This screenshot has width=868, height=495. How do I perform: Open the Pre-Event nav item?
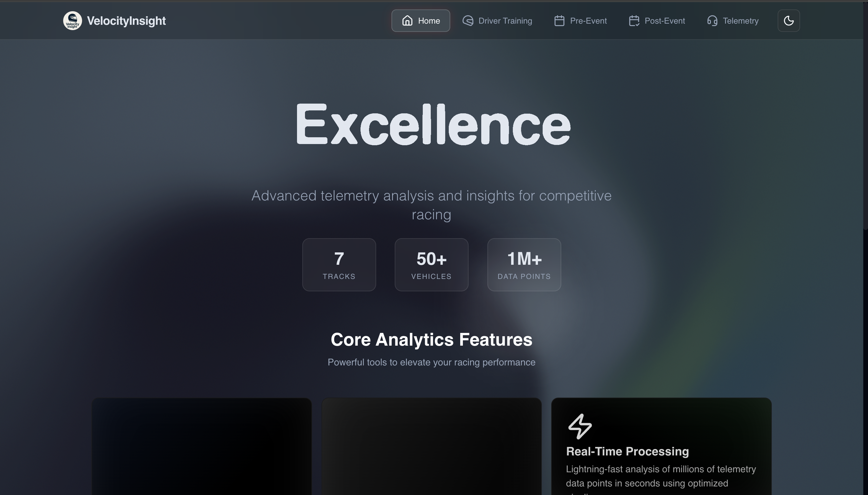point(588,21)
